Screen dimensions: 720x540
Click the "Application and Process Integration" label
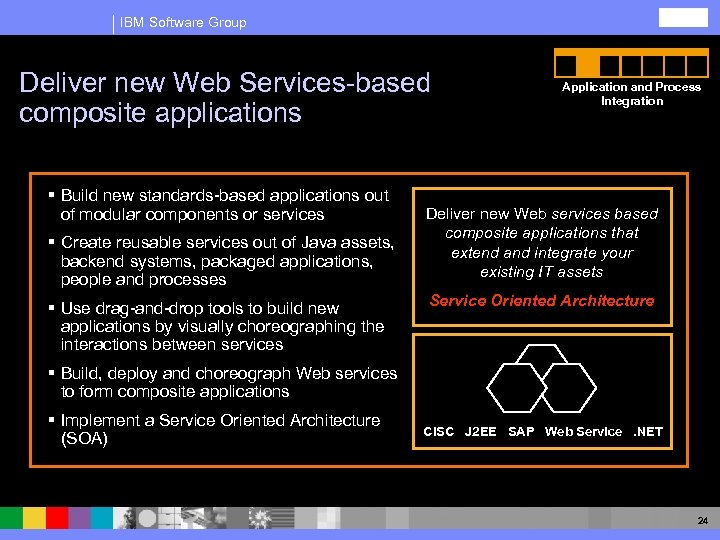(x=631, y=94)
